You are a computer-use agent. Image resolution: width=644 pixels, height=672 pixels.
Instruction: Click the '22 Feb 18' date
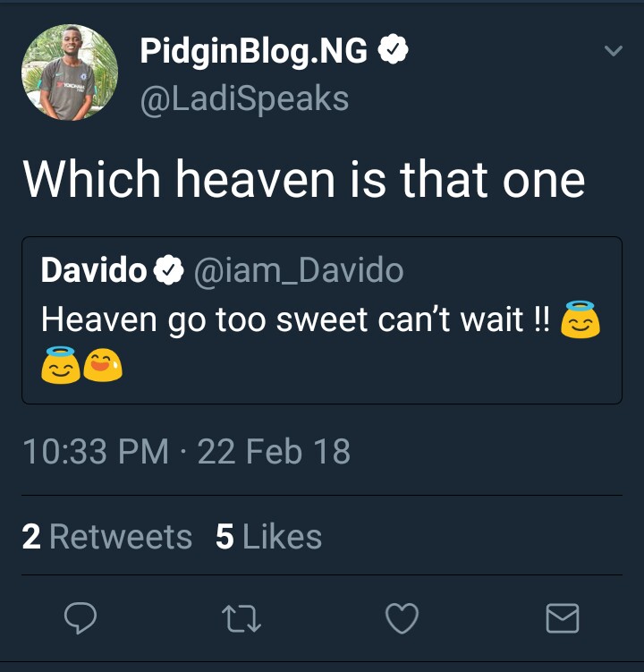pos(274,451)
